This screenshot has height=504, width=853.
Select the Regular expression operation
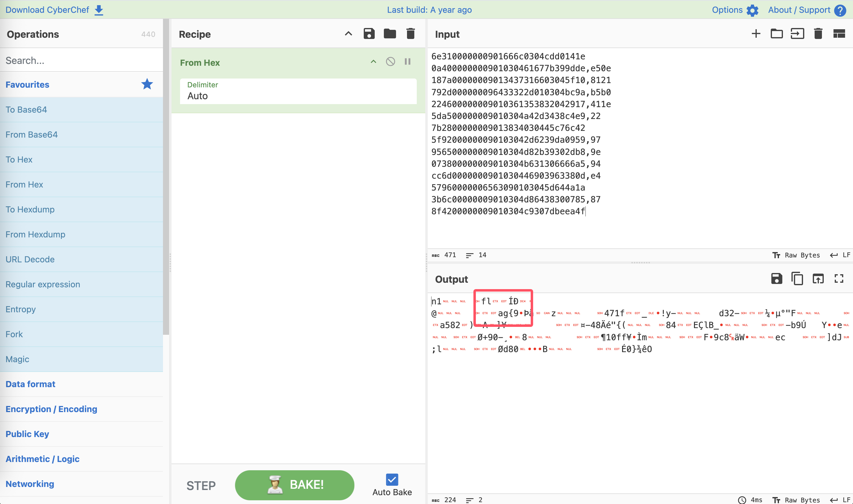(x=82, y=284)
